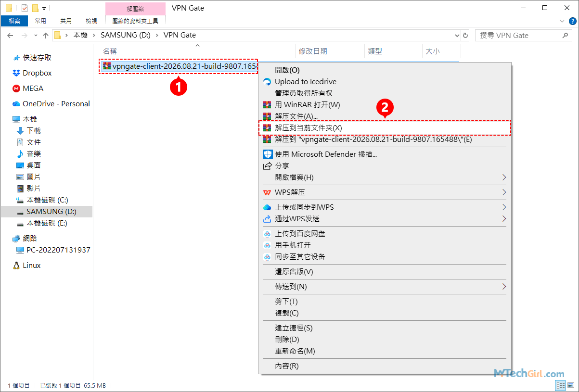Screen dimensions: 579x392
Task: Sort by 名稱 column header
Action: pos(197,51)
